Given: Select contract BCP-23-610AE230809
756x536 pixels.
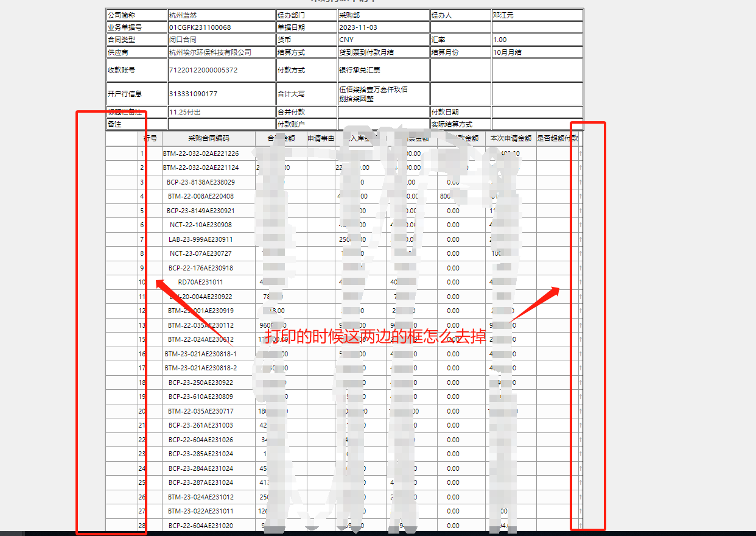Looking at the screenshot, I should [201, 397].
